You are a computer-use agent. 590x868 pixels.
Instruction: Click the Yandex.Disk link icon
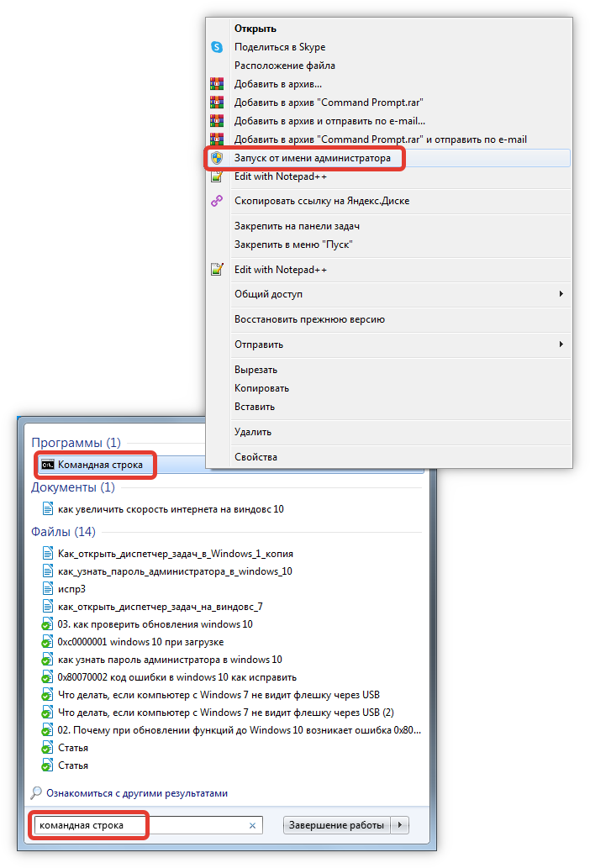pos(217,201)
